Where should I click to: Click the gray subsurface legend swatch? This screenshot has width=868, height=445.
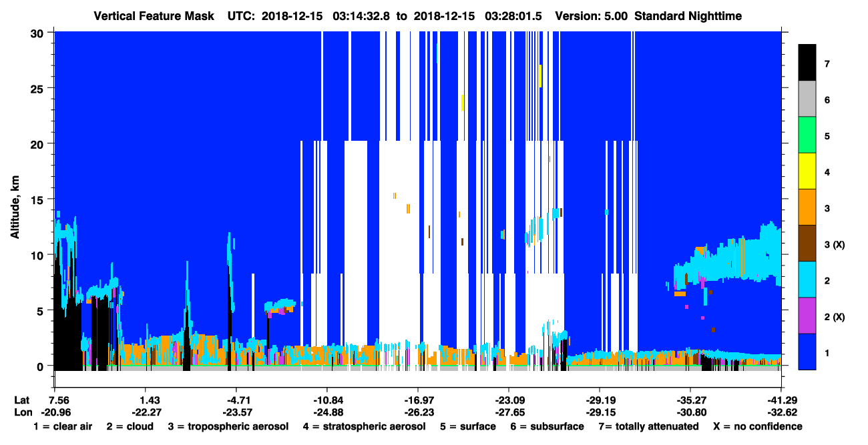tap(807, 99)
